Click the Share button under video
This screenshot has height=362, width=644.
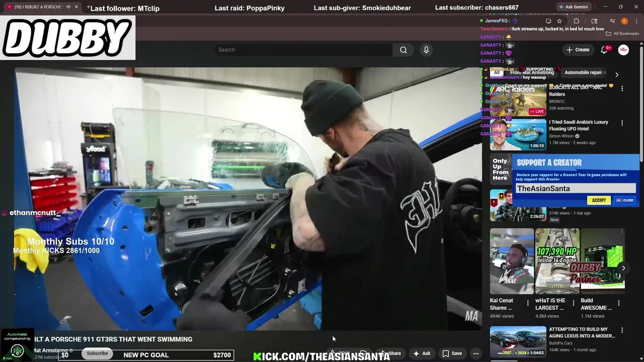point(390,353)
